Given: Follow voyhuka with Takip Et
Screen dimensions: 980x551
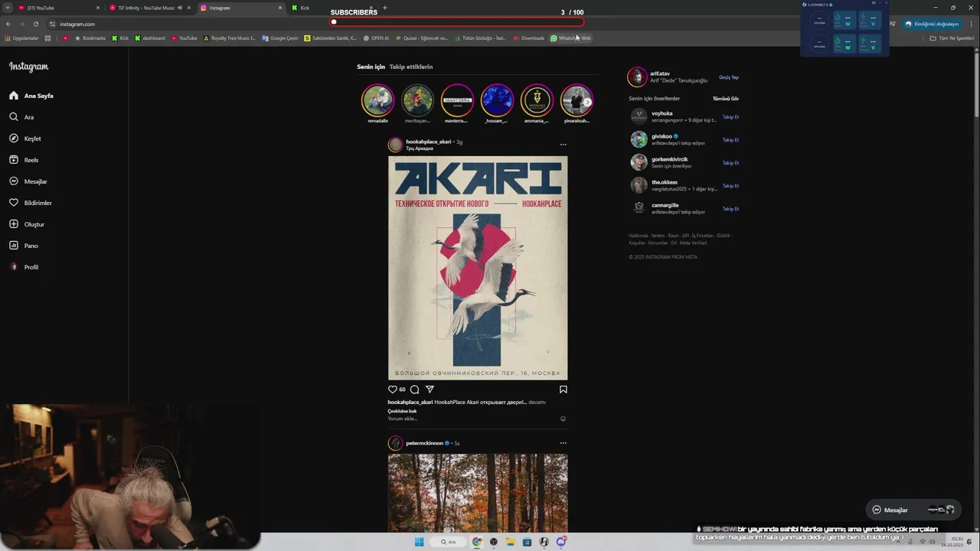Looking at the screenshot, I should click(731, 117).
